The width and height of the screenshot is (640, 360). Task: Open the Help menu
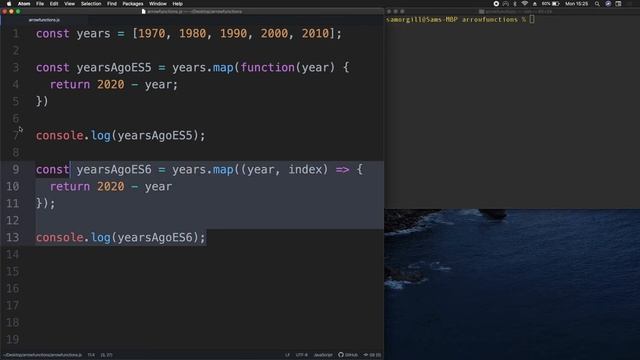pos(178,4)
